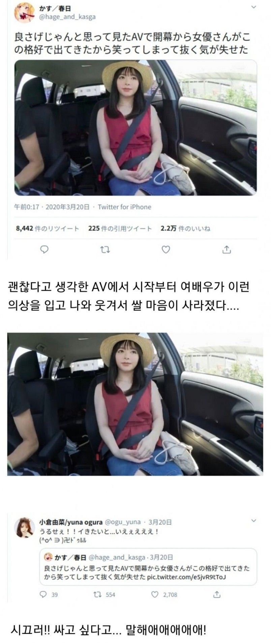View the 2.2万 likes list
Viewport: 271px width, 644px height.
[185, 228]
